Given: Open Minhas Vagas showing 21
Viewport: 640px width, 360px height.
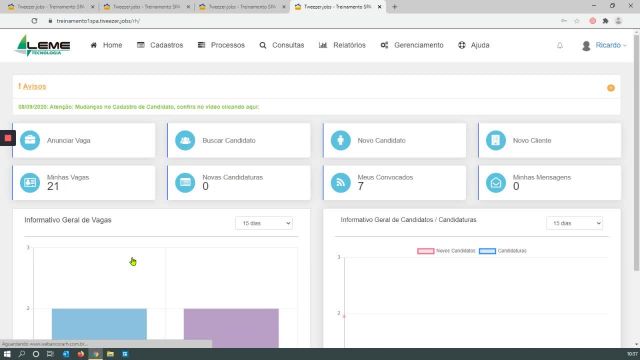Looking at the screenshot, I should (x=84, y=182).
